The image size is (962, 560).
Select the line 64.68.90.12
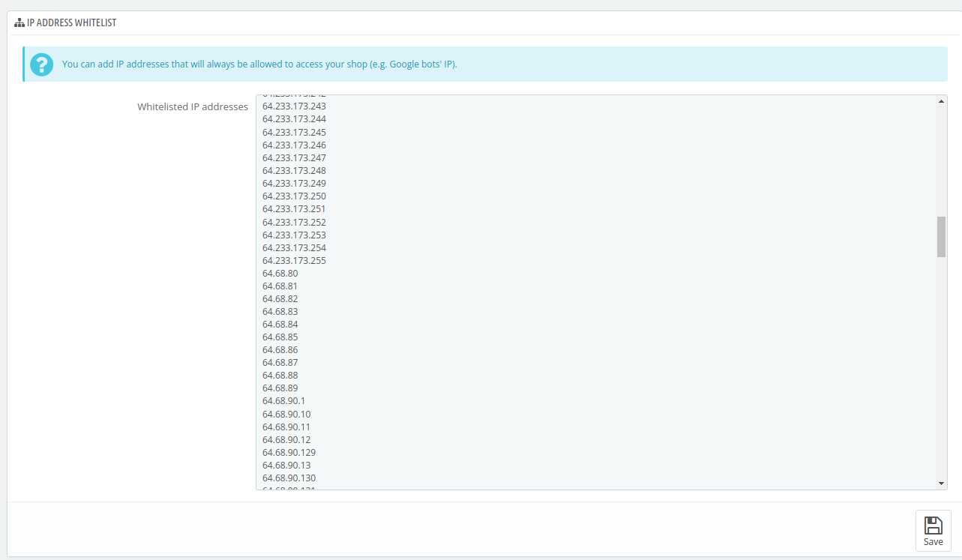tap(286, 439)
